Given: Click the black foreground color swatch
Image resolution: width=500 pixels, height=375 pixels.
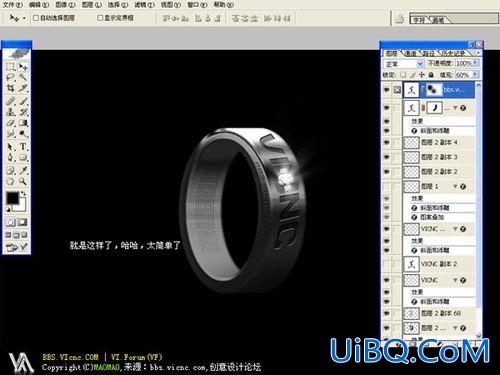Looking at the screenshot, I should point(13,198).
